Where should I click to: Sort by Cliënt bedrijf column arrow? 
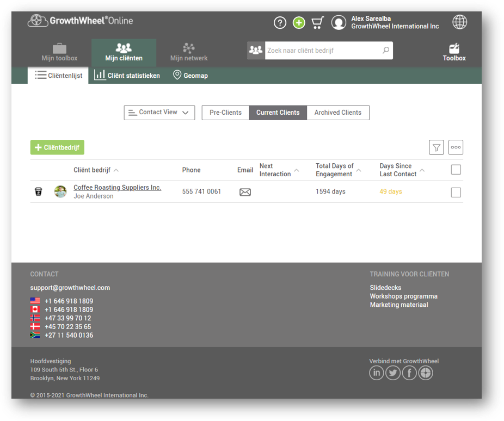point(116,170)
